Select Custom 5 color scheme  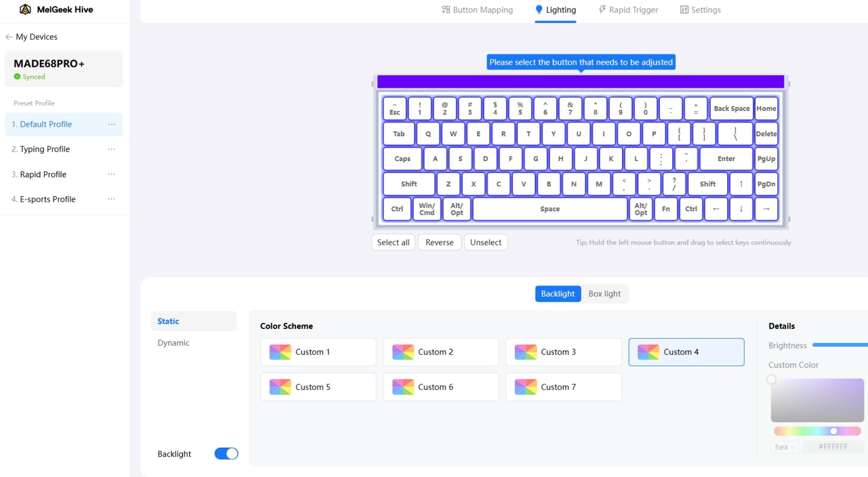click(318, 387)
